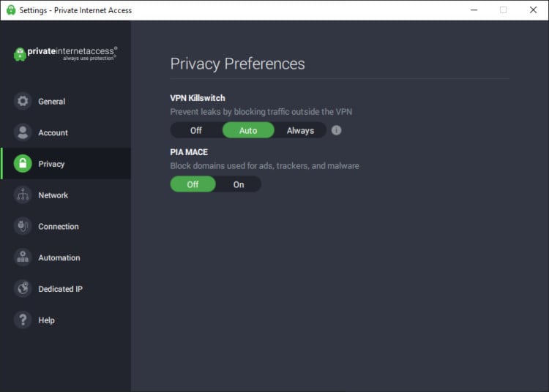Click the Help question mark icon
Image resolution: width=549 pixels, height=392 pixels.
23,320
